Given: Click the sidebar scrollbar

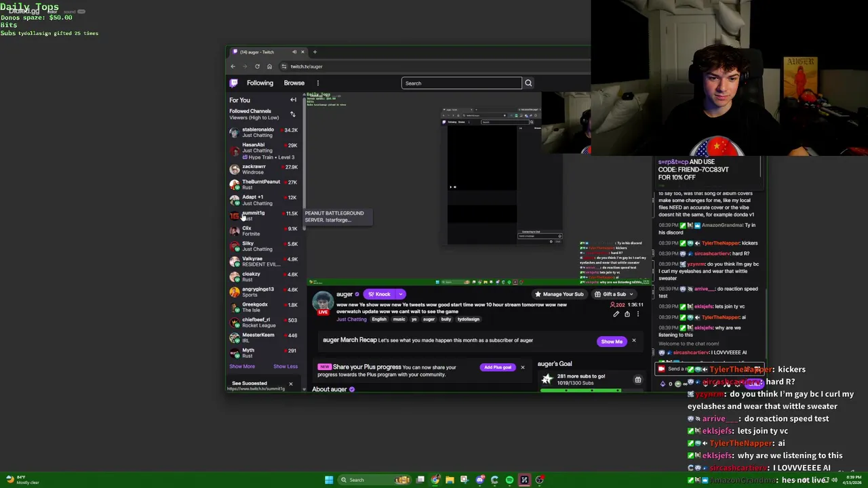Looking at the screenshot, I should pyautogui.click(x=303, y=163).
